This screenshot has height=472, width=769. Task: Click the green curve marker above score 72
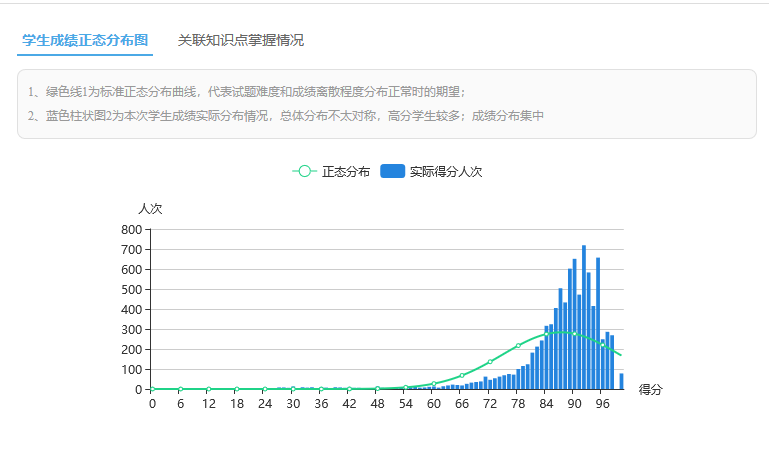pyautogui.click(x=490, y=362)
